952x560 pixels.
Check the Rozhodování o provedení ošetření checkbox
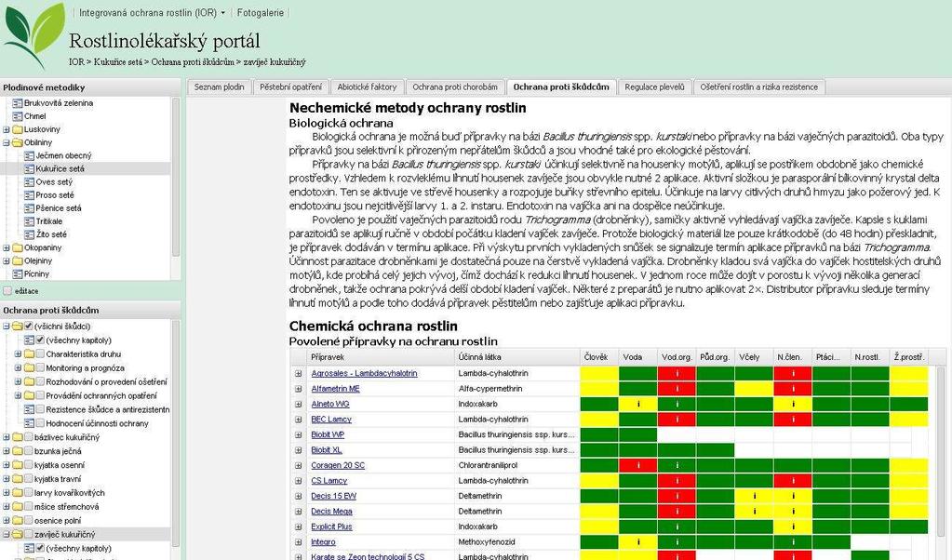point(40,382)
